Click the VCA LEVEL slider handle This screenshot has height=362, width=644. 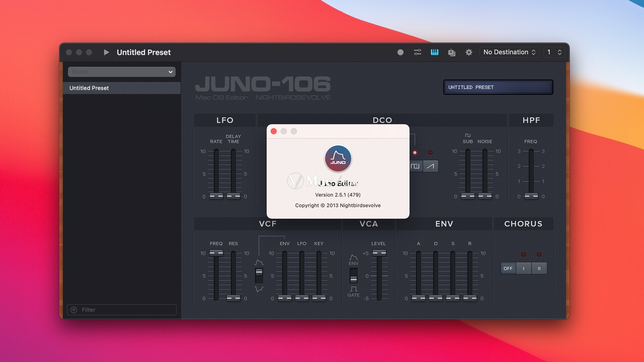(x=379, y=253)
